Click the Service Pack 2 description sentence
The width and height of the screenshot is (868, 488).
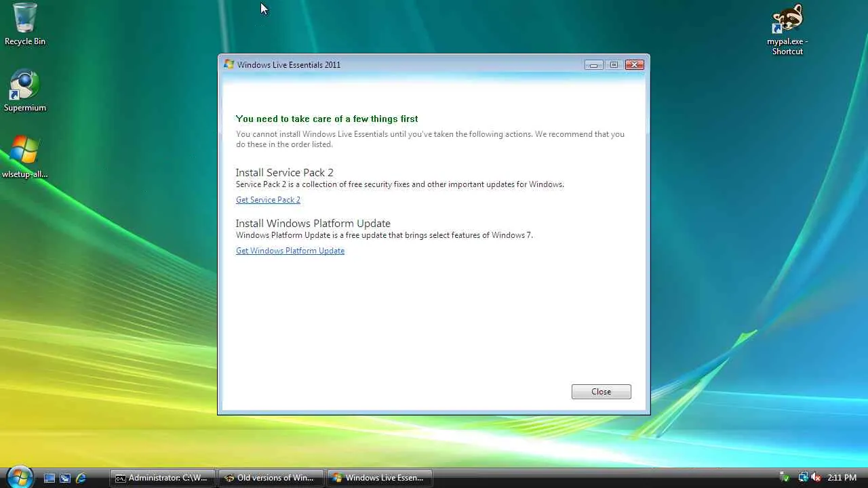(400, 184)
